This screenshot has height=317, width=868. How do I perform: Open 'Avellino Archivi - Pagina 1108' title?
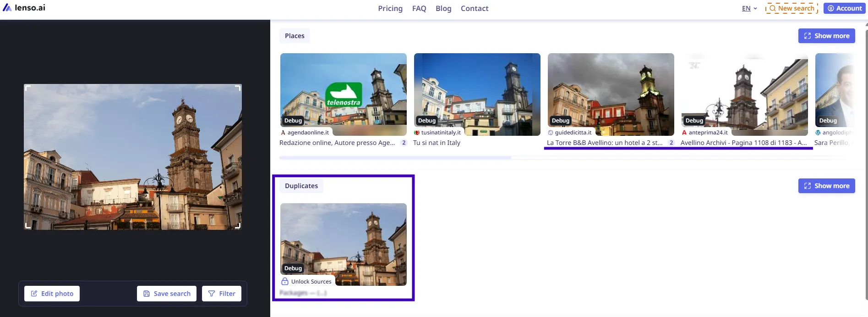click(744, 143)
